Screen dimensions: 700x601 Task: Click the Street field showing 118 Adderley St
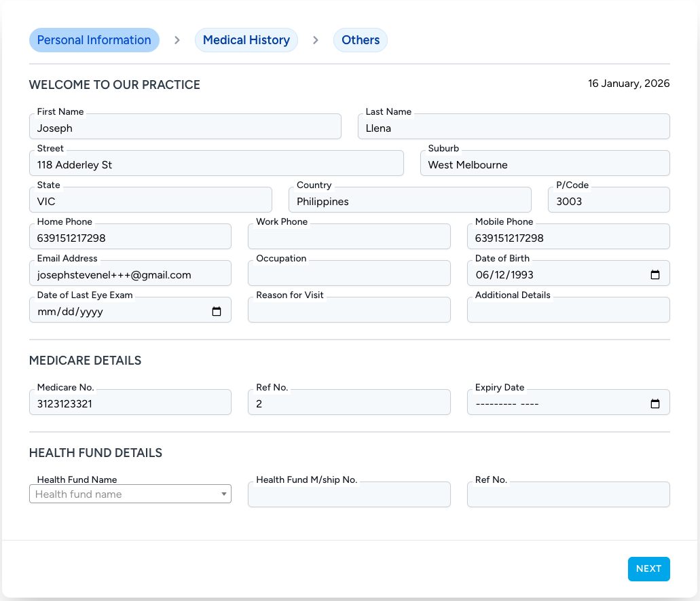coord(216,165)
